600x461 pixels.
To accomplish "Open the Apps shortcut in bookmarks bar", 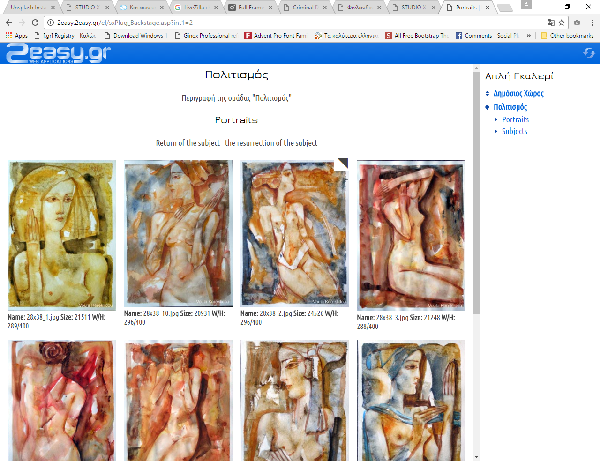I will 16,36.
